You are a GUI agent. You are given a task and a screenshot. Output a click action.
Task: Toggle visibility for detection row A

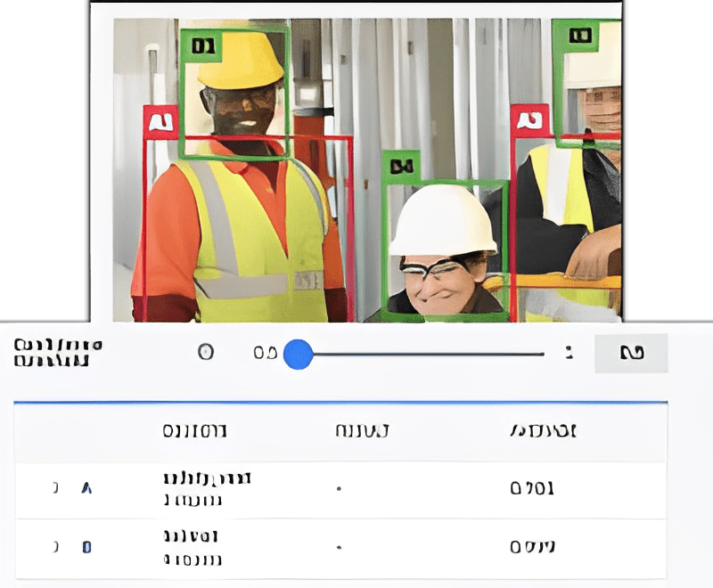[x=55, y=487]
